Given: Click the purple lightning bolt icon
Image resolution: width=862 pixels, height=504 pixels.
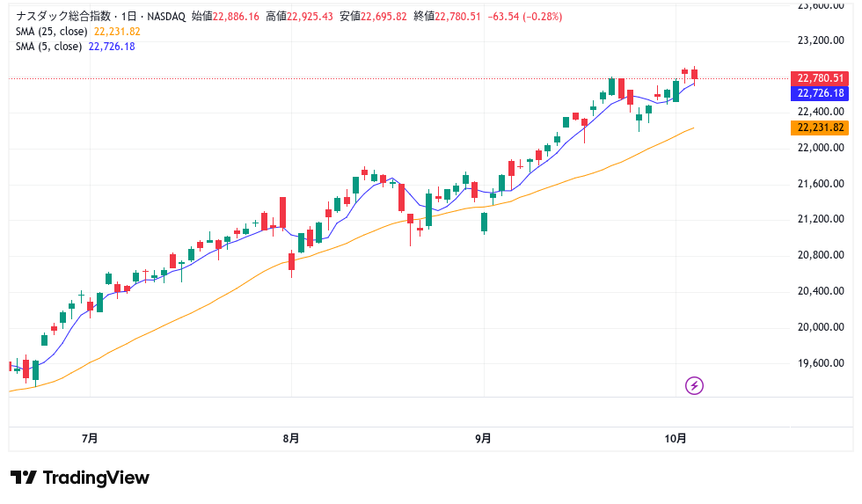Looking at the screenshot, I should coord(694,385).
